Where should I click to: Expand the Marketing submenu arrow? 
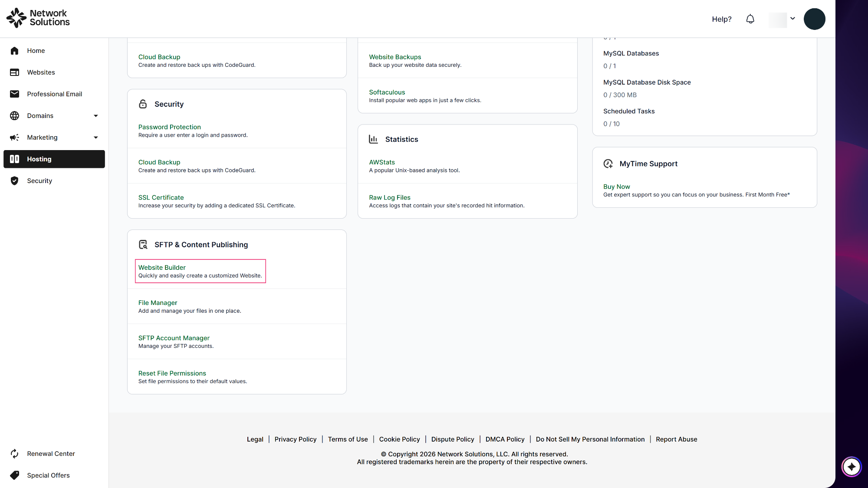coord(96,138)
